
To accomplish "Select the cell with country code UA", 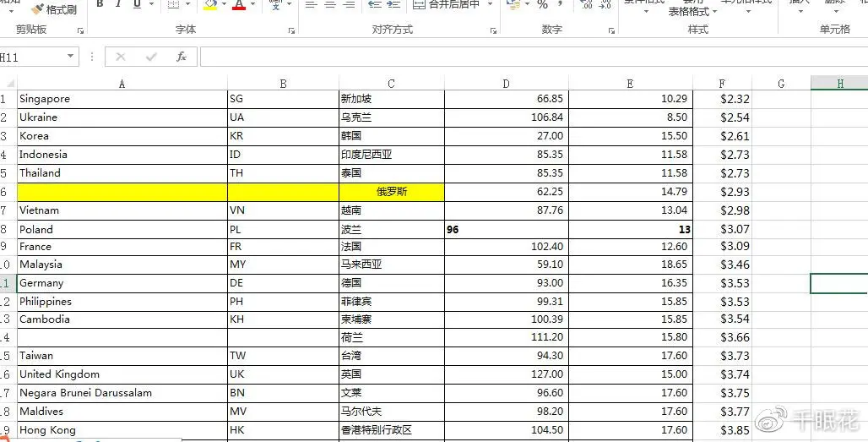I will (x=284, y=117).
